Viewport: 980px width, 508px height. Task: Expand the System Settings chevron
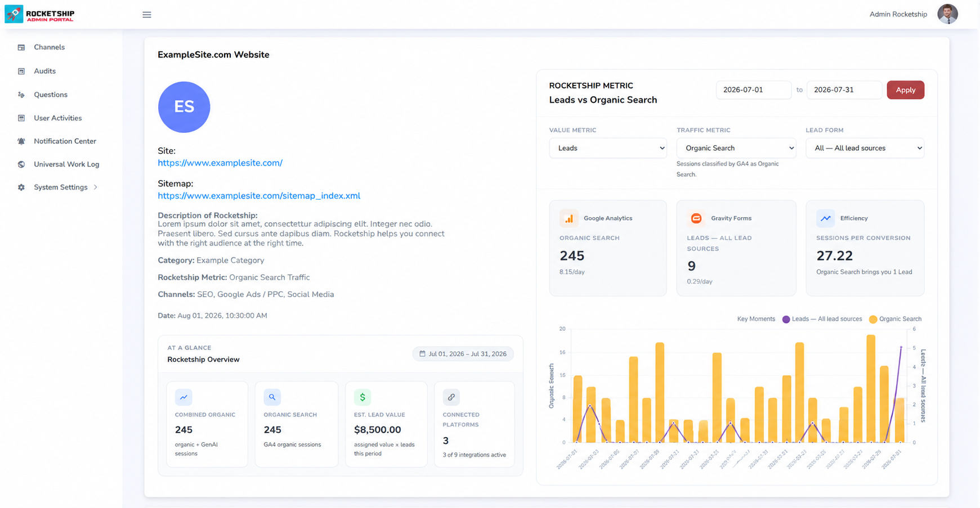point(96,187)
